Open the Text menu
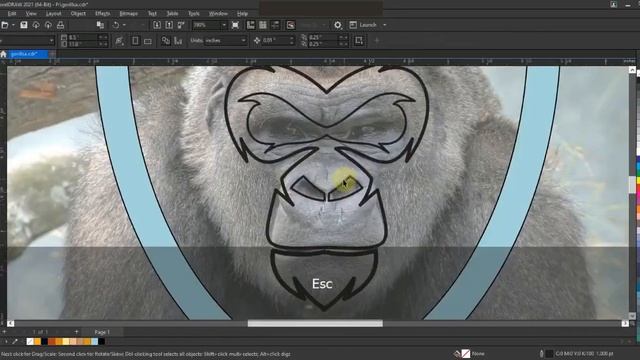The image size is (640, 360). (152, 13)
